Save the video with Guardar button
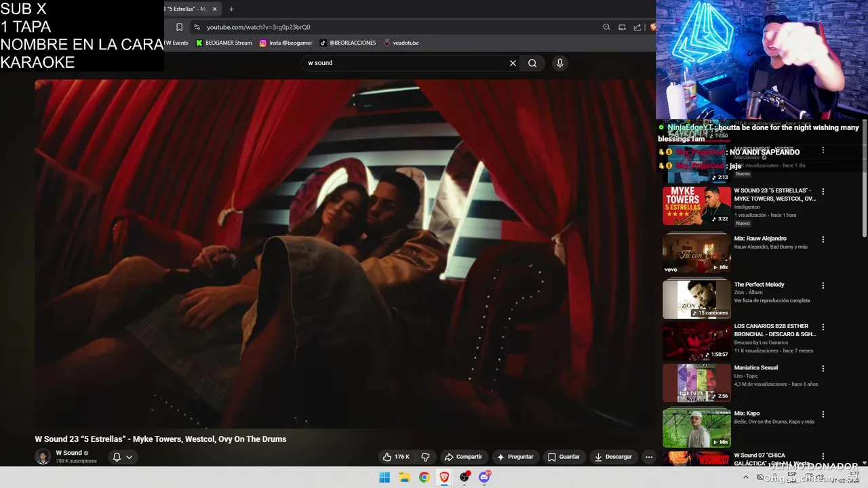 point(564,457)
